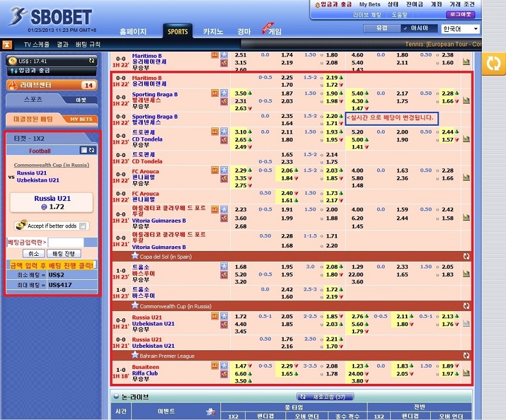Screen dimensions: 506x420
Task: Click the refresh icon in the Football bet slip header
Action: tap(92, 150)
